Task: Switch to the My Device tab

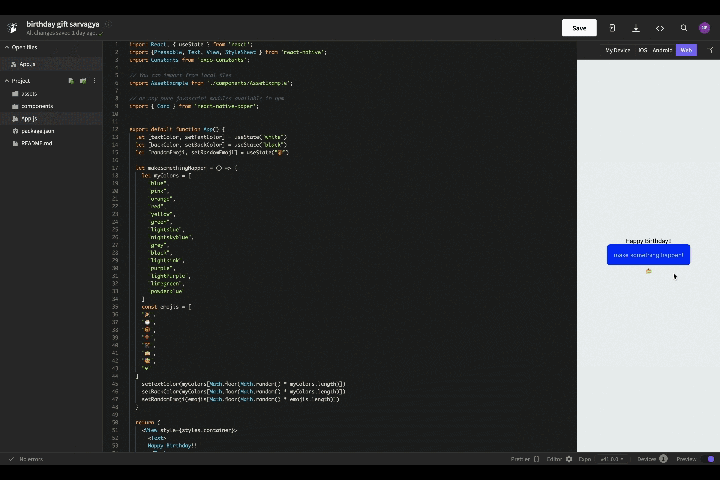Action: tap(618, 50)
